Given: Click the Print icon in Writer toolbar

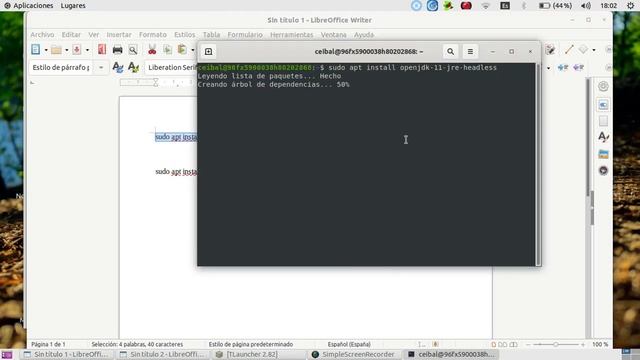Looking at the screenshot, I should [118, 50].
